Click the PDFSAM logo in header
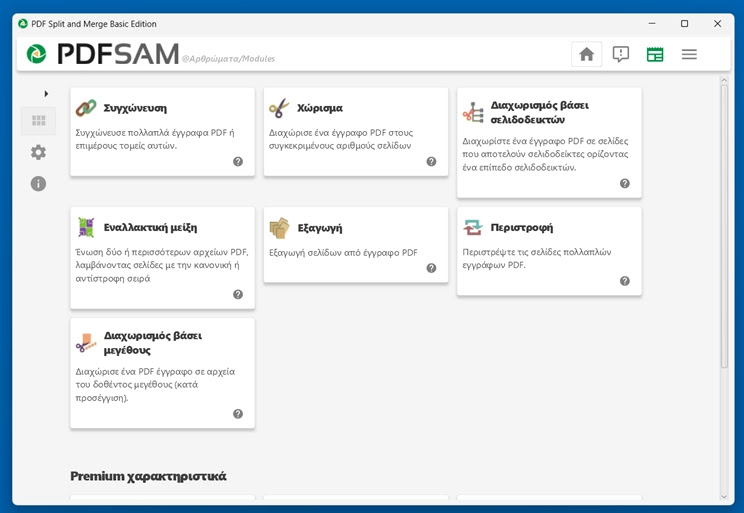The width and height of the screenshot is (744, 513). [103, 54]
